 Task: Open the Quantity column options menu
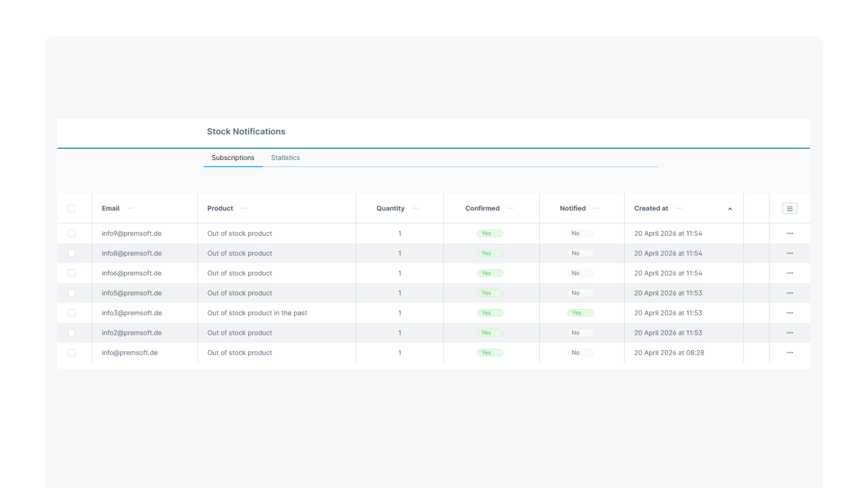click(x=415, y=208)
